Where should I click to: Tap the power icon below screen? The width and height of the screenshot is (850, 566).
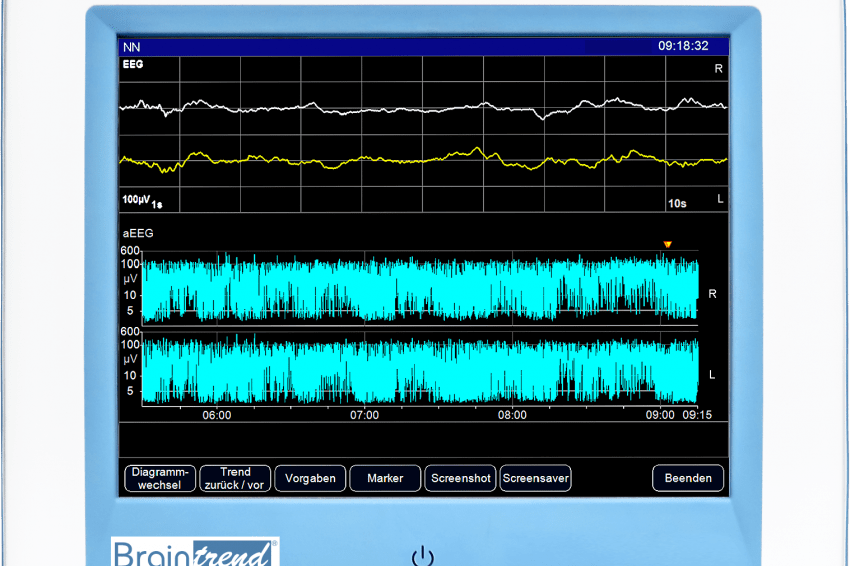(x=422, y=557)
